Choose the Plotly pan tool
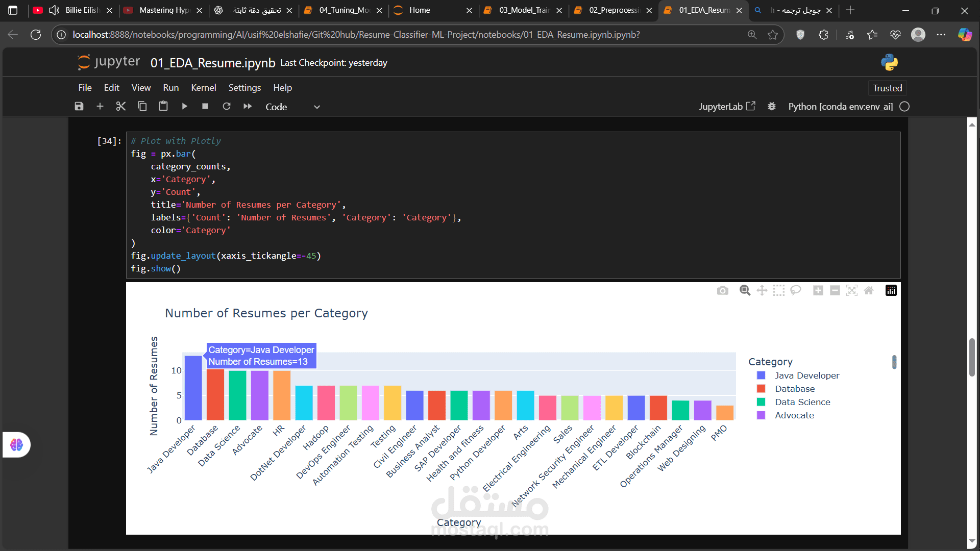This screenshot has height=551, width=980. [762, 291]
